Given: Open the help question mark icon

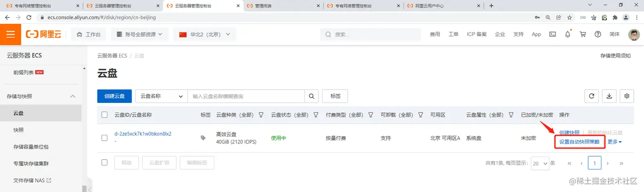Looking at the screenshot, I should click(598, 35).
